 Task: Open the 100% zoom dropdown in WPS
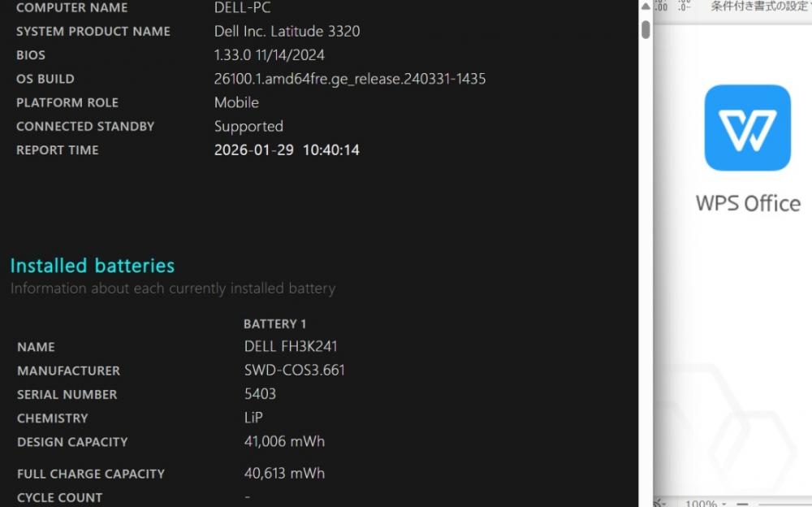[x=706, y=503]
